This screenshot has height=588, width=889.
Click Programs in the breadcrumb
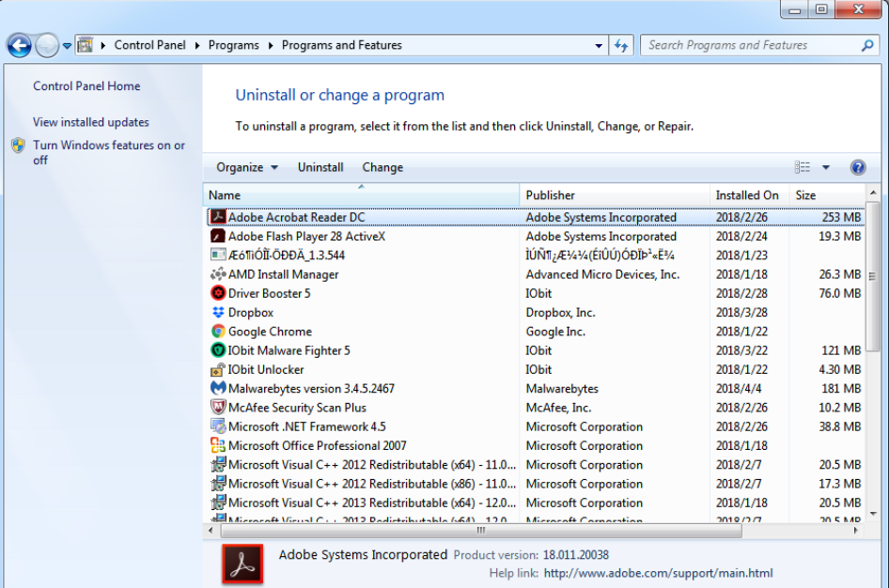point(234,45)
